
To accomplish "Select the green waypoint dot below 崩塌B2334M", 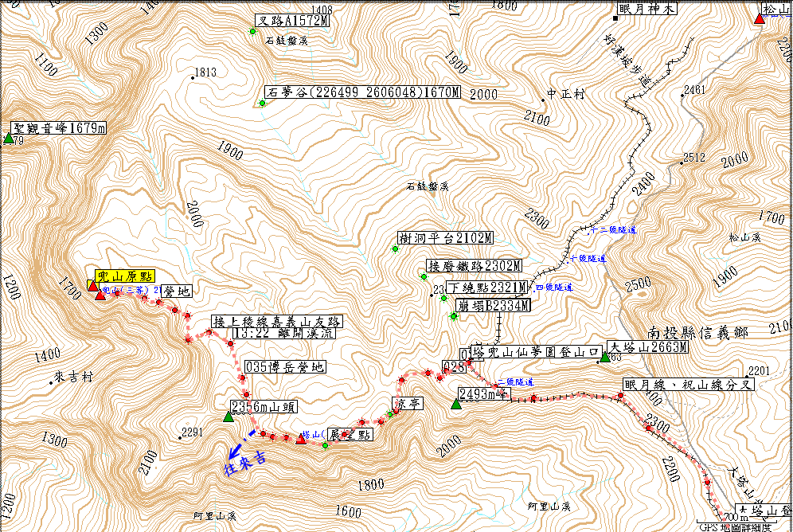I will 454,316.
